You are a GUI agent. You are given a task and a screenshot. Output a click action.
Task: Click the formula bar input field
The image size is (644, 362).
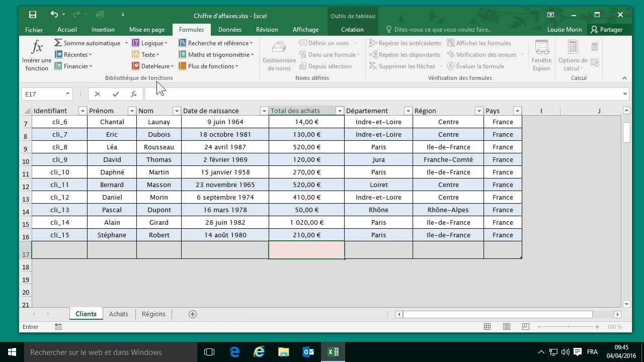pos(382,94)
